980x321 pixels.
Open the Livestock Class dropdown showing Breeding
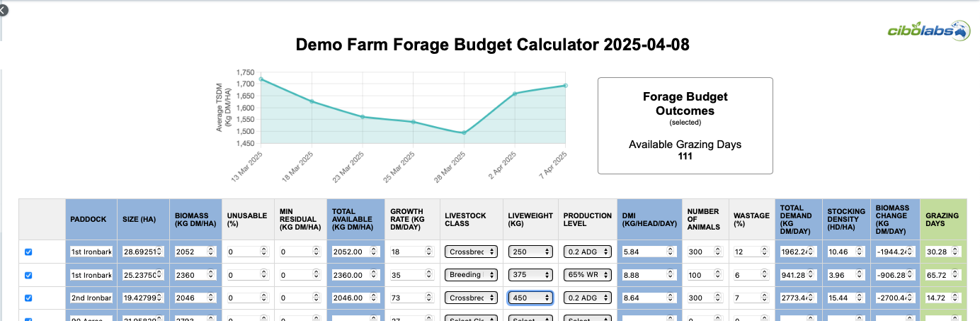click(471, 275)
